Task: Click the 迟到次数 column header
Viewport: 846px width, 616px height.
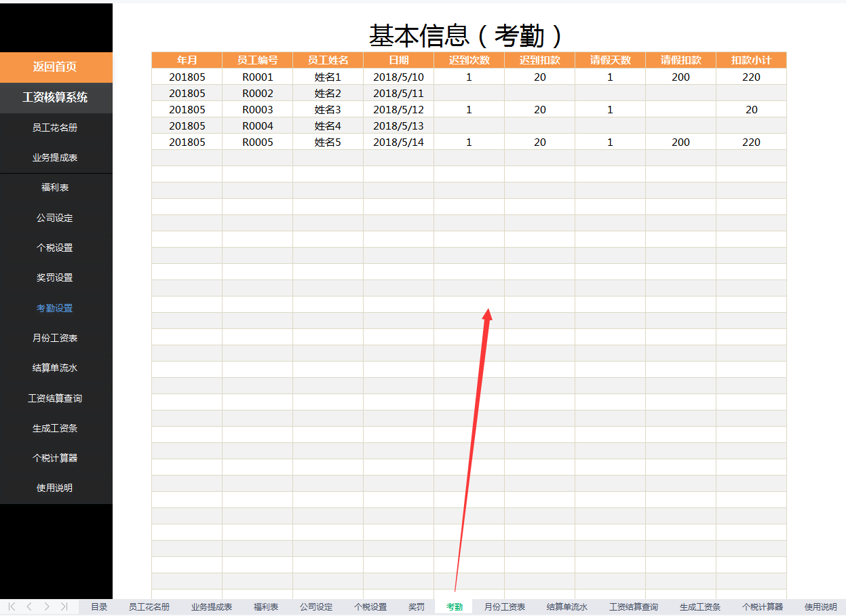Action: pyautogui.click(x=468, y=60)
